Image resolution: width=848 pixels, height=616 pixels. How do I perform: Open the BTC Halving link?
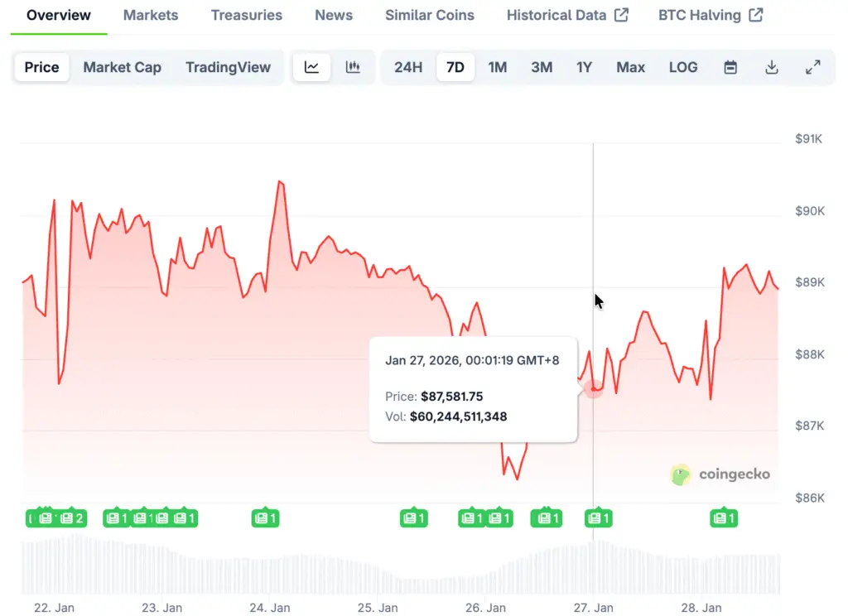pos(711,15)
